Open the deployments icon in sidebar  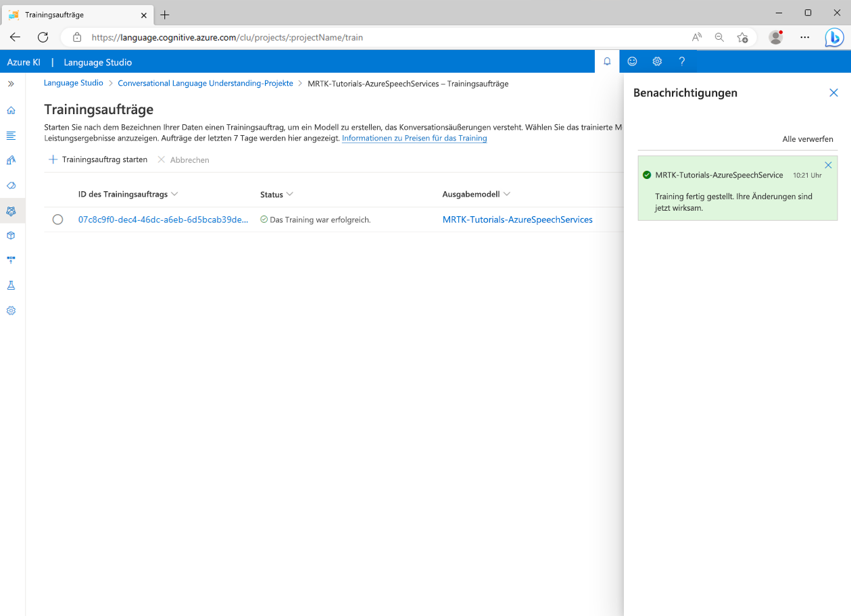point(11,260)
